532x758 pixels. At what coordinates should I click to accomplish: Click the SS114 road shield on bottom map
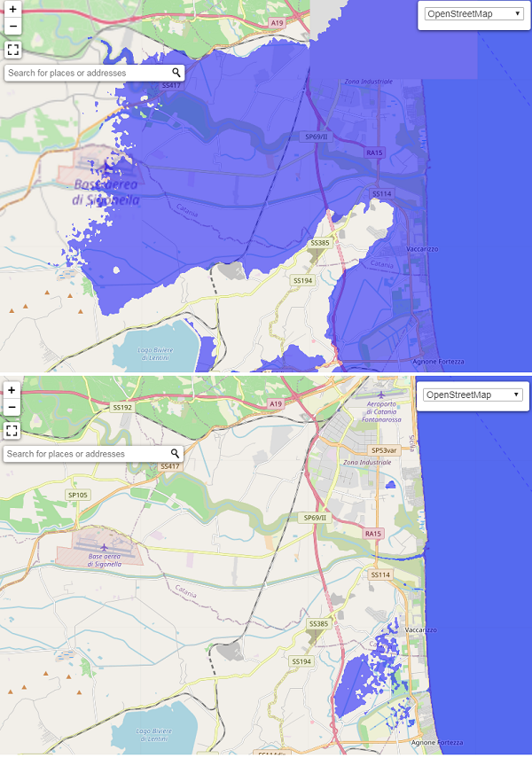380,574
